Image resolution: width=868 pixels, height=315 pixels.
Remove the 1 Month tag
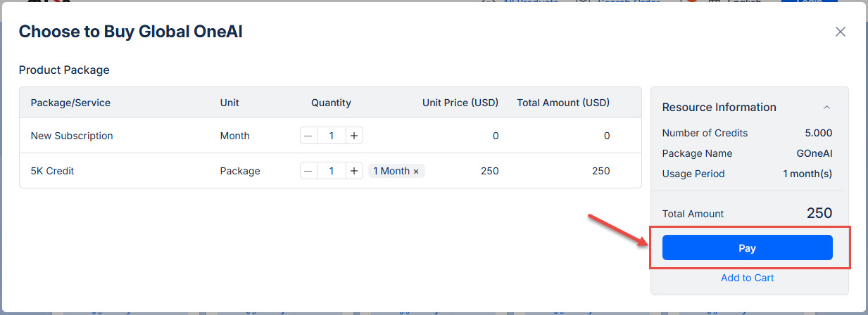coord(416,172)
